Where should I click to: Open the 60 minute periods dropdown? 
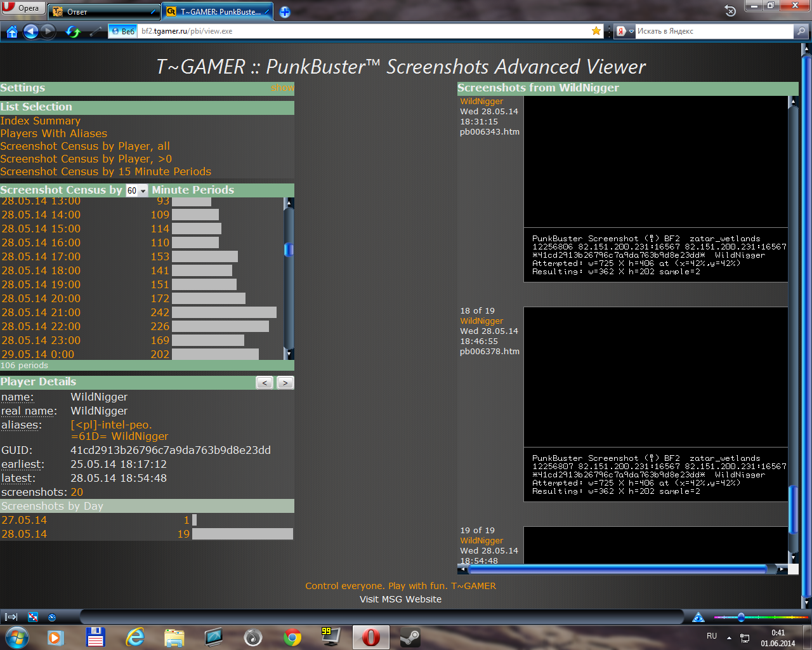click(136, 190)
